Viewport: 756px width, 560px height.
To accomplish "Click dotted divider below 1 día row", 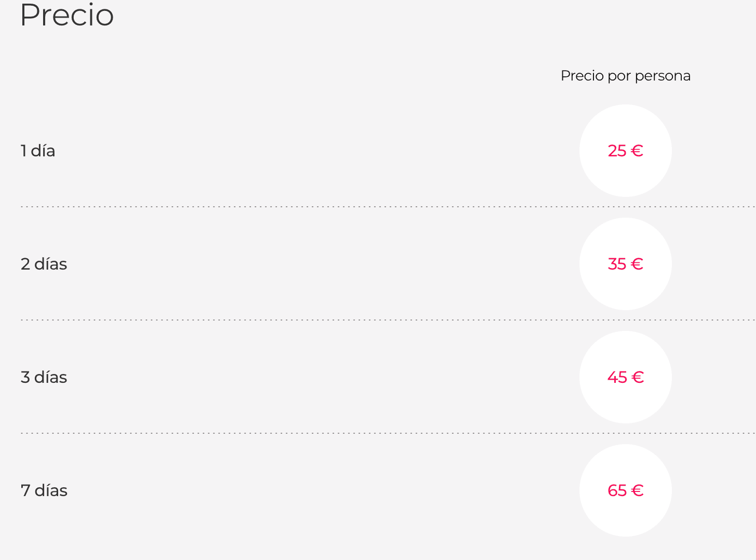I will 388,207.
